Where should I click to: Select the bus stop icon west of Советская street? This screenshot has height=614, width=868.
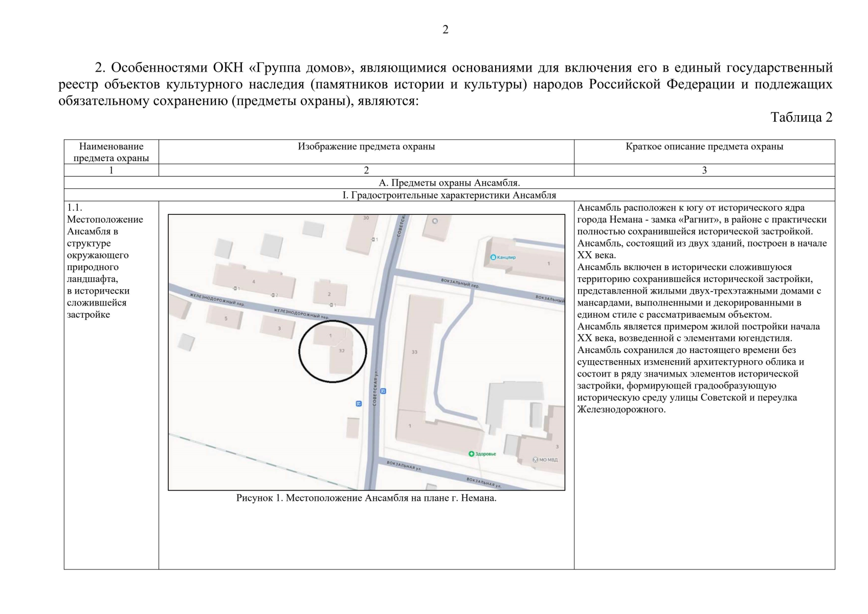tap(359, 404)
